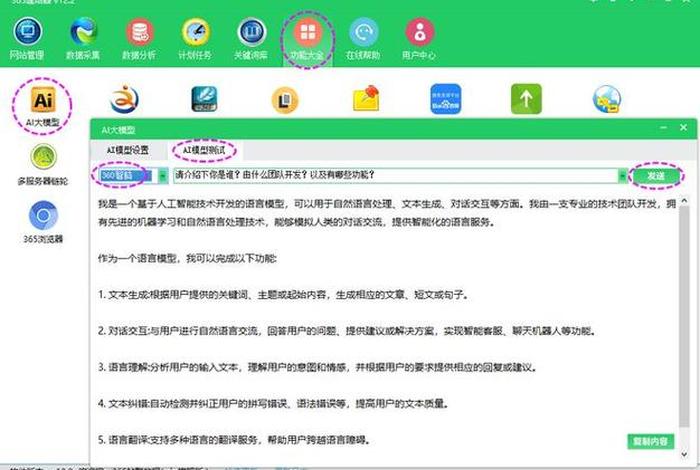Click the response area vertical scrollbar thumb
Viewport: 700px width, 470px height.
(684, 316)
